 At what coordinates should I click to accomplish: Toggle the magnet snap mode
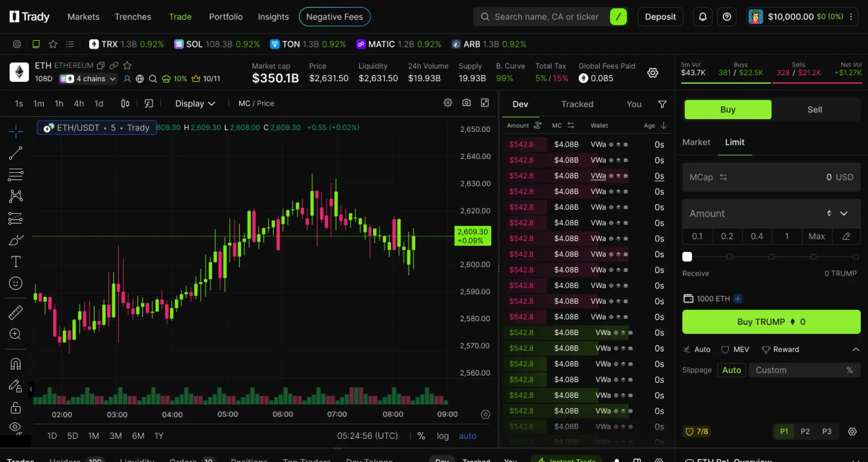pyautogui.click(x=16, y=364)
